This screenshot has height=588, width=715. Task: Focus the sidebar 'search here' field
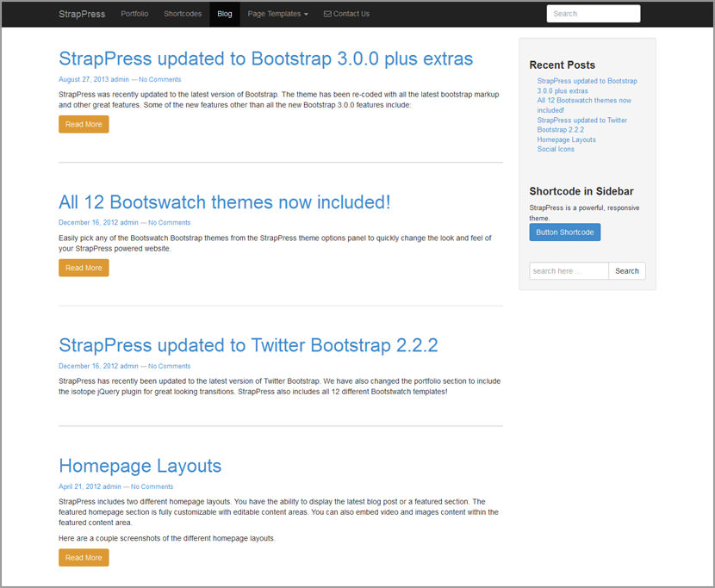(x=569, y=270)
